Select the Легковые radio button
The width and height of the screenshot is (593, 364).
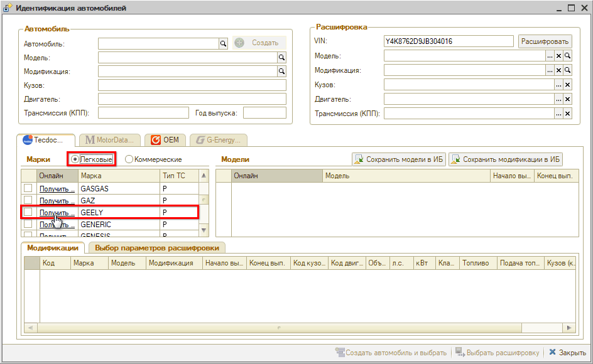[75, 159]
